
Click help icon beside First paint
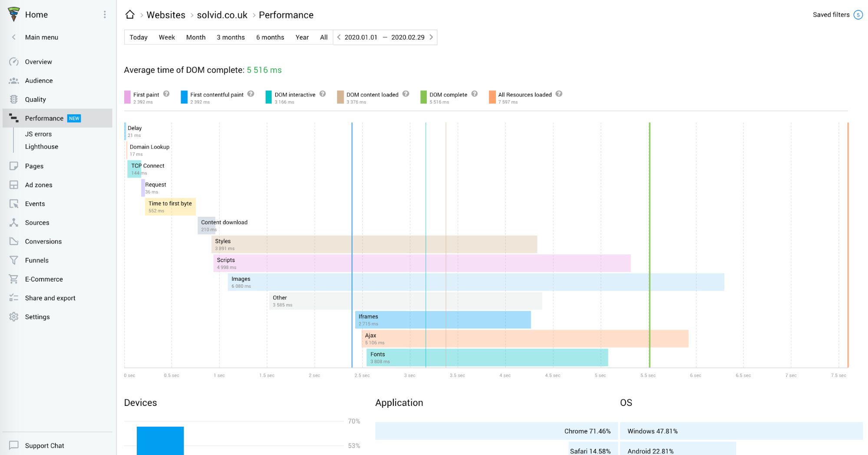tap(166, 94)
